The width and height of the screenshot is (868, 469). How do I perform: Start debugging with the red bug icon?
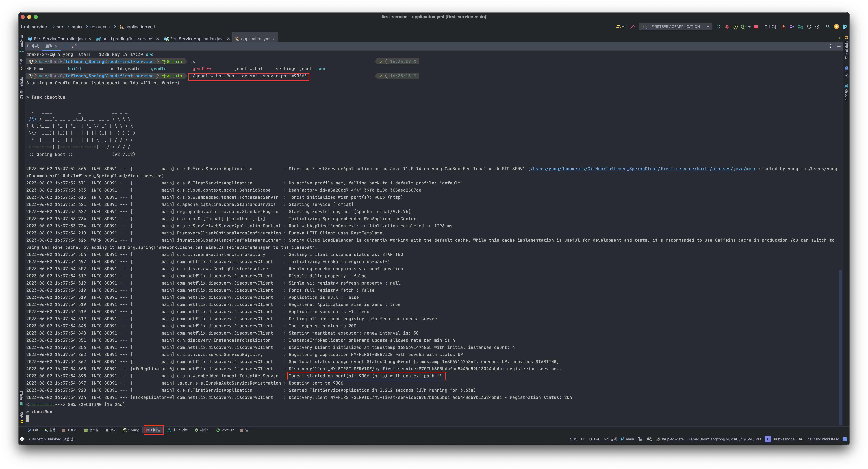(727, 27)
